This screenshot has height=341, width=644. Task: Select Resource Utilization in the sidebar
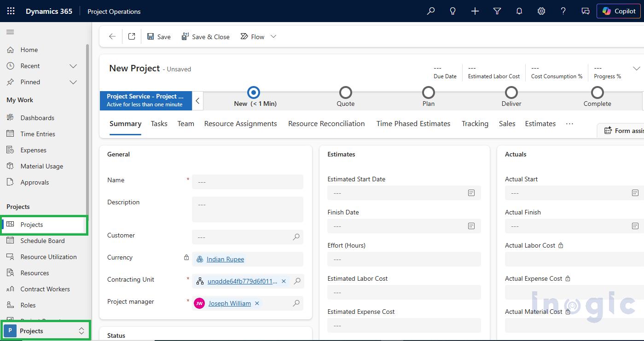(x=48, y=256)
